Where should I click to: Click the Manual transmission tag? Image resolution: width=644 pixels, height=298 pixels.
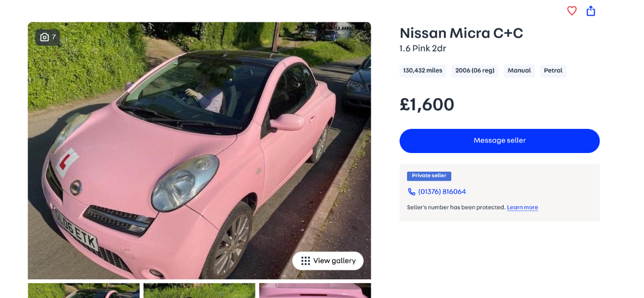coord(519,70)
